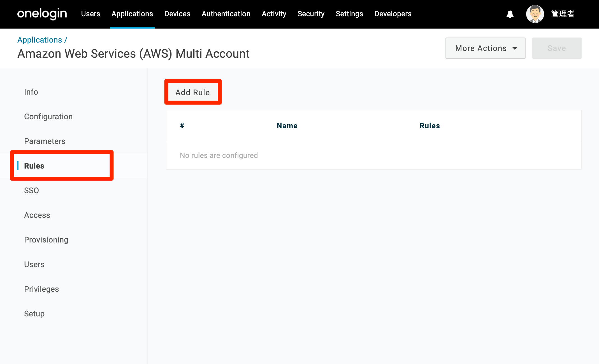Viewport: 599px width, 364px height.
Task: Open the Authentication top menu
Action: coord(226,14)
